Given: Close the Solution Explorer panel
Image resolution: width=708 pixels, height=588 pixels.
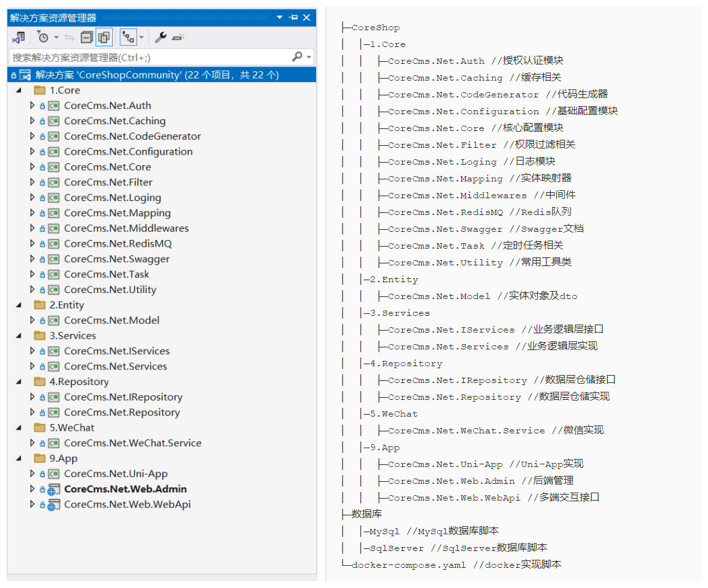Looking at the screenshot, I should tap(307, 17).
